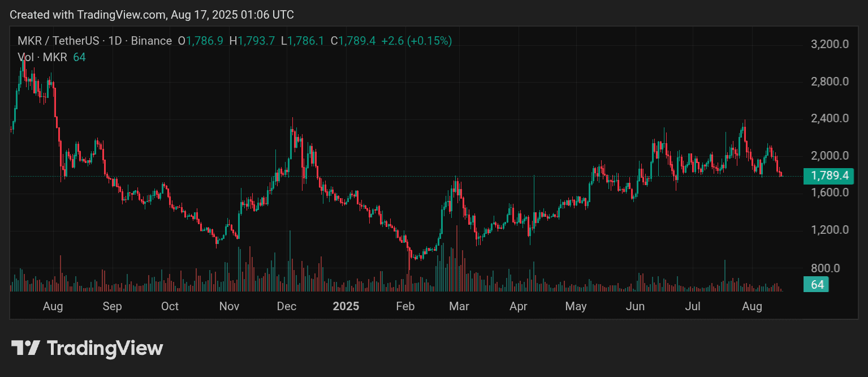
Task: Click the volume reading 64 beside Vol · MKR
Action: coord(79,57)
